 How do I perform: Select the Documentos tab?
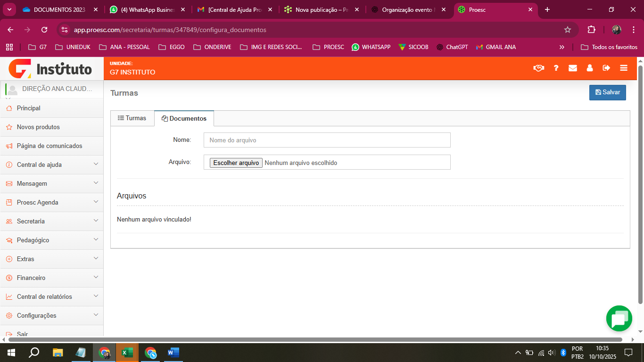coord(184,118)
